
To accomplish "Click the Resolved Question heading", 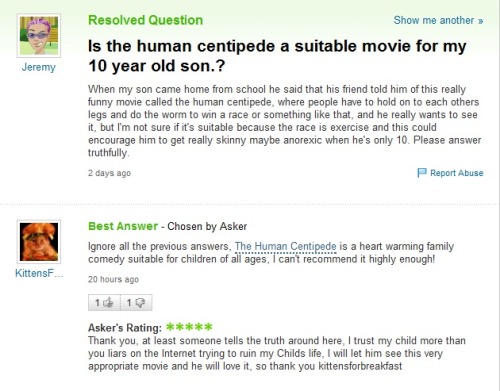I will (x=145, y=20).
